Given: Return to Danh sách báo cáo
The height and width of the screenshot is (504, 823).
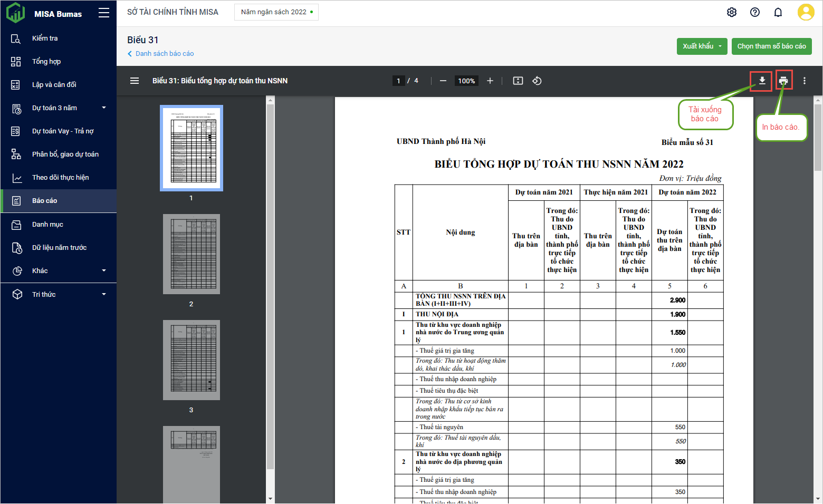Looking at the screenshot, I should [x=164, y=54].
